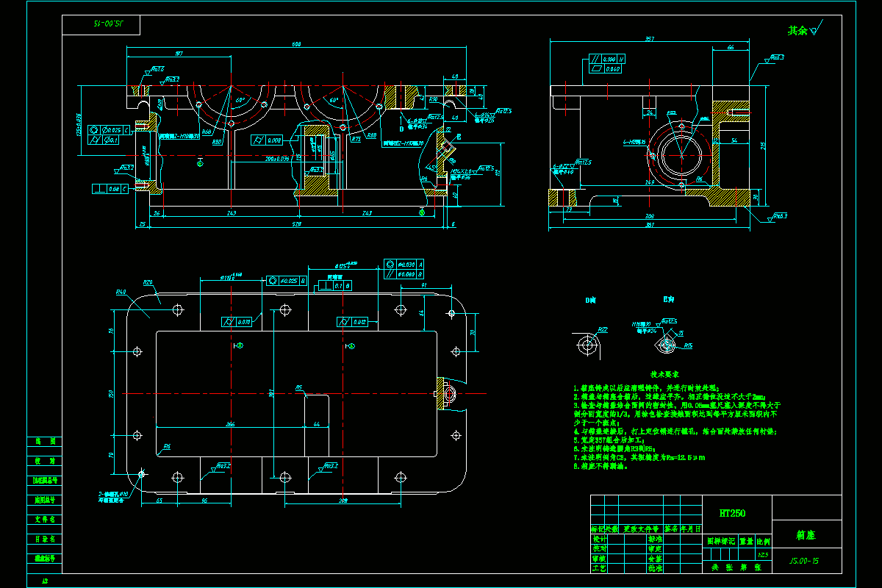Click the 工艺 cell in title block
Screen dimensions: 882x588
pos(599,568)
